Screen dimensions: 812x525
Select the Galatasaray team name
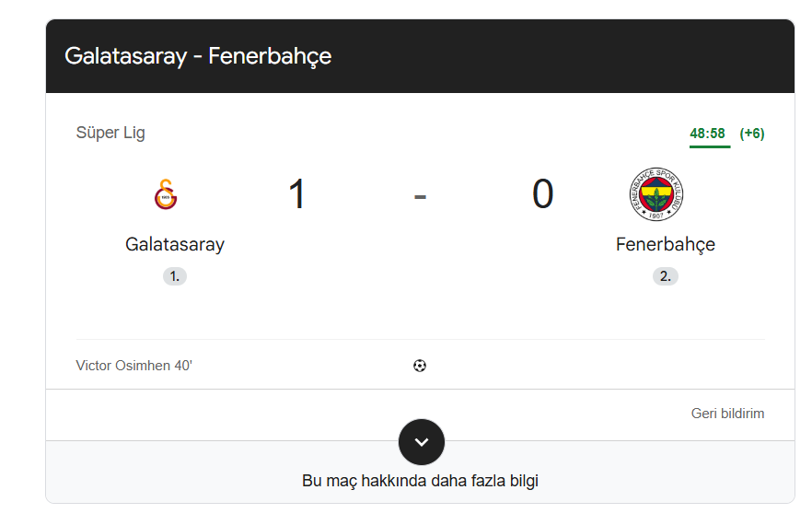(x=175, y=244)
